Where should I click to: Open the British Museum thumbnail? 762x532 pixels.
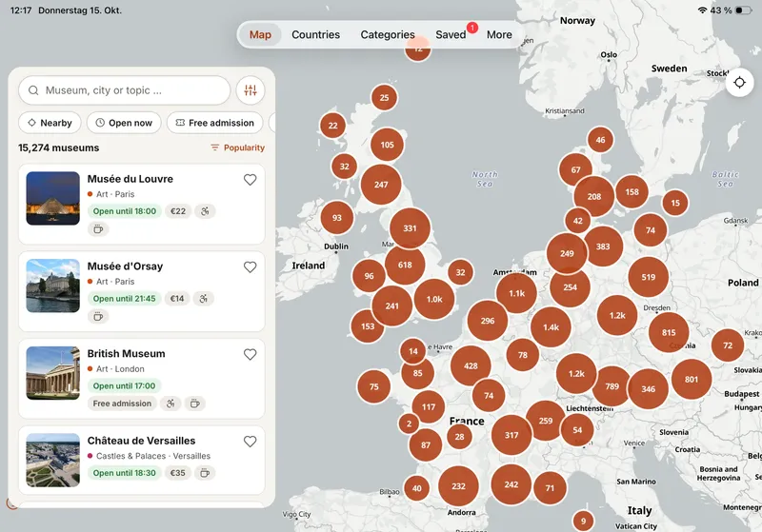pyautogui.click(x=53, y=373)
